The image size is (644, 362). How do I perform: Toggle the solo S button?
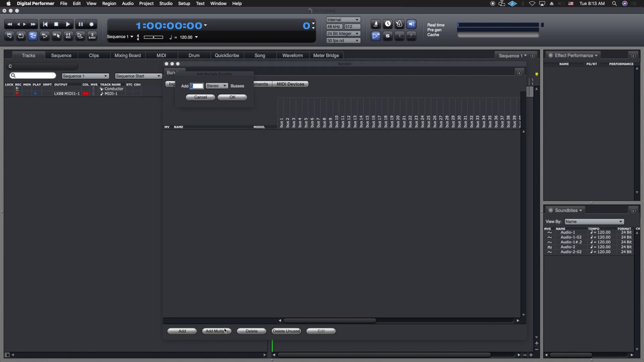pyautogui.click(x=387, y=36)
